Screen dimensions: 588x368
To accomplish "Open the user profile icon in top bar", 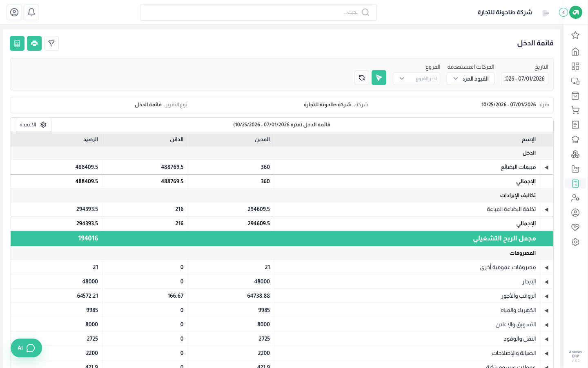I will pos(14,12).
